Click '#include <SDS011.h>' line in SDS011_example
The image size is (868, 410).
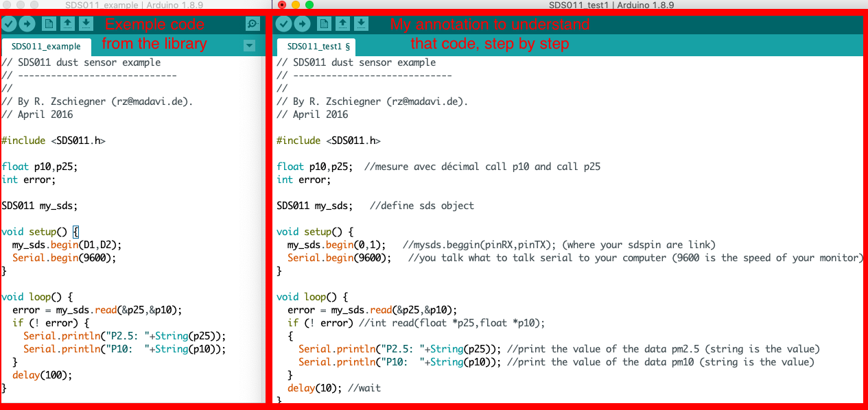pyautogui.click(x=54, y=141)
